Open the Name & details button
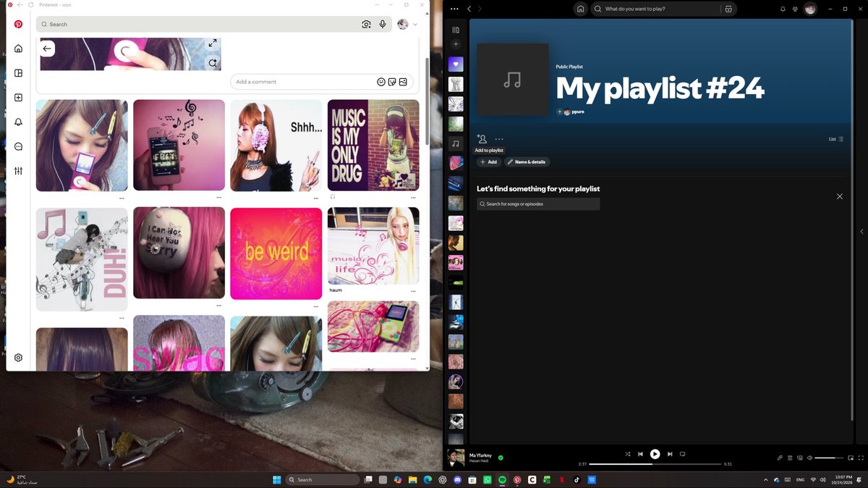Image resolution: width=868 pixels, height=488 pixels. tap(527, 162)
